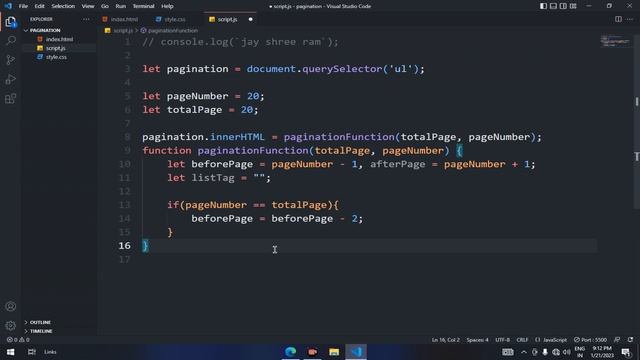Click the split editor right icon
The image size is (640, 360).
618,19
